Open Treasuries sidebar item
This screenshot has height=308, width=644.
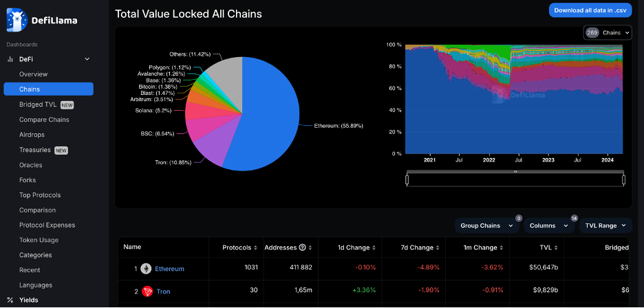coord(35,150)
